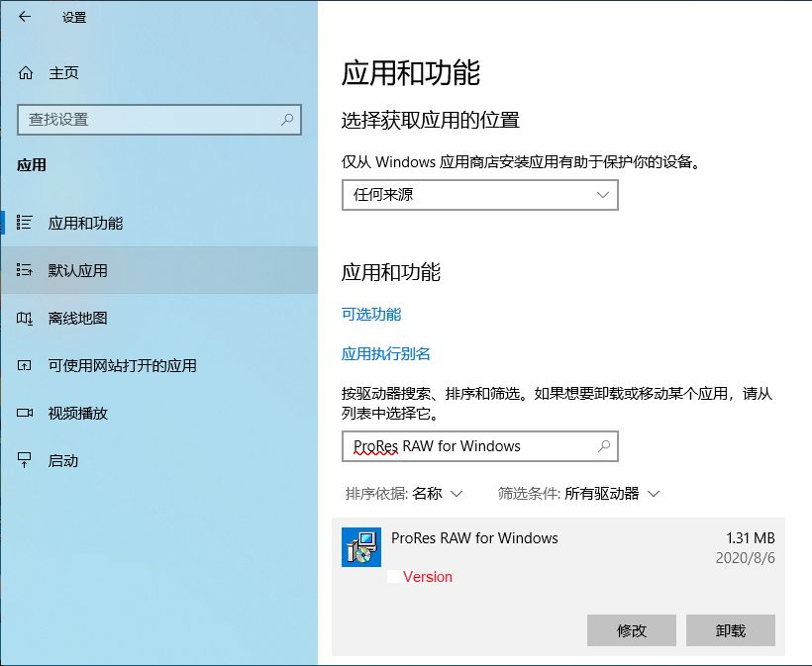Click the magnifier icon in 查找设置 box
This screenshot has width=812, height=666.
[287, 120]
